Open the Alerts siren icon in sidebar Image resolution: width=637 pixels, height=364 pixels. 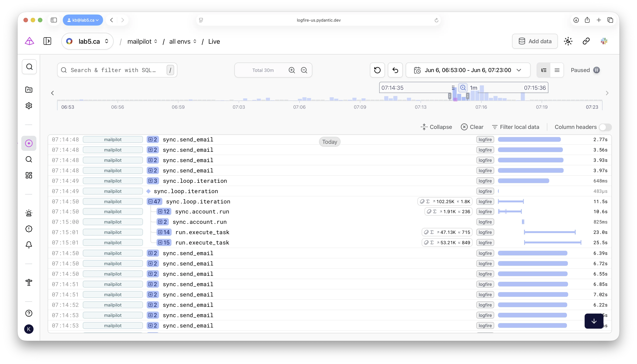[29, 213]
